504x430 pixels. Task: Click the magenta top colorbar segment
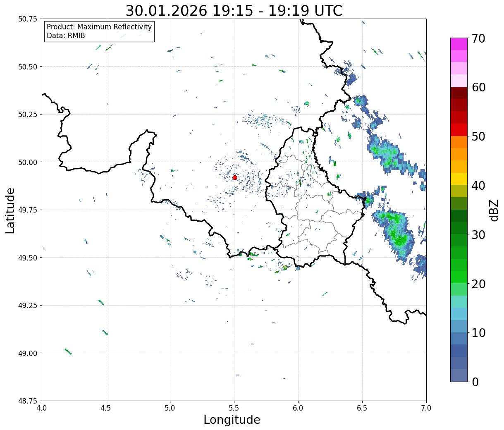[x=459, y=44]
